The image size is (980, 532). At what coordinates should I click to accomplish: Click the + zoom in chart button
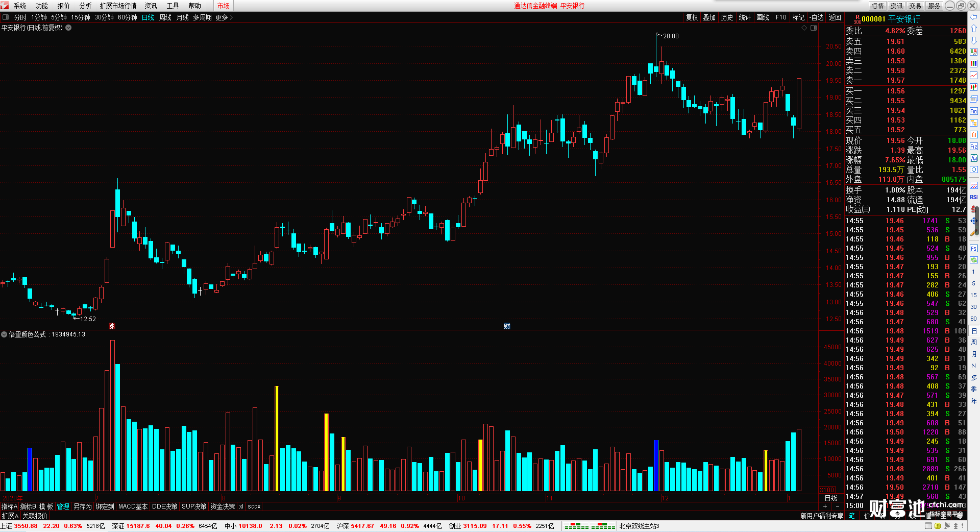coord(825,506)
